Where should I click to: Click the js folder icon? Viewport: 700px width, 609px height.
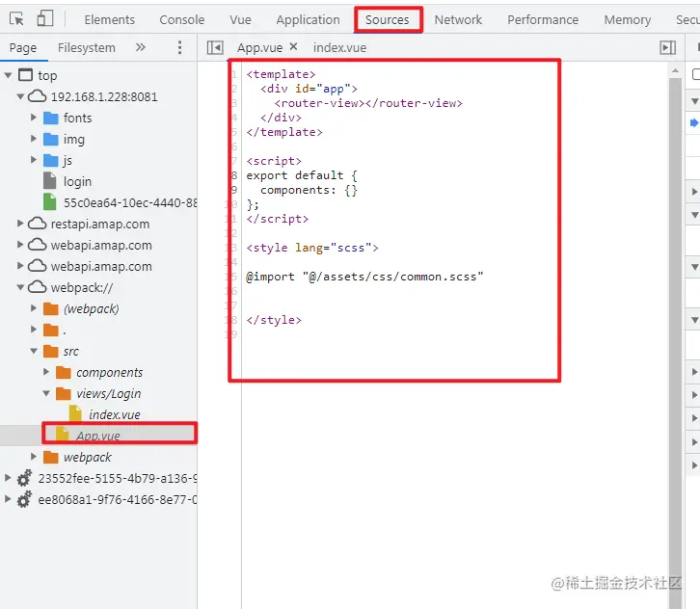pos(51,160)
